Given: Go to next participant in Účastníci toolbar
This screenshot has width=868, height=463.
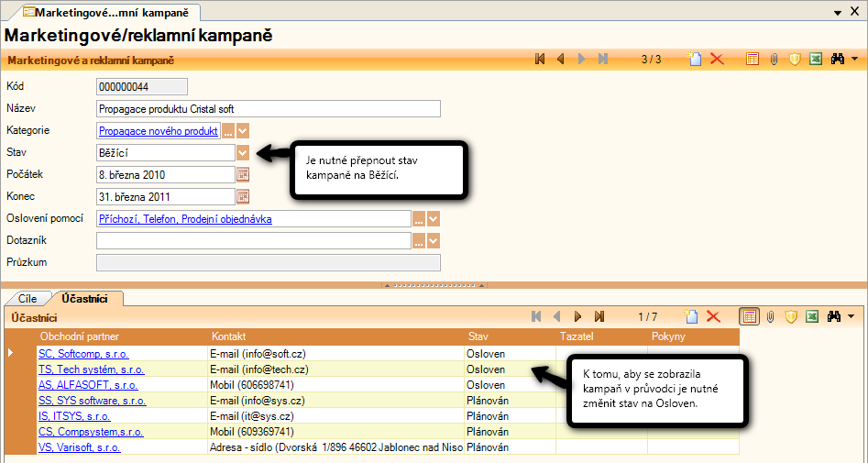Looking at the screenshot, I should pyautogui.click(x=578, y=316).
